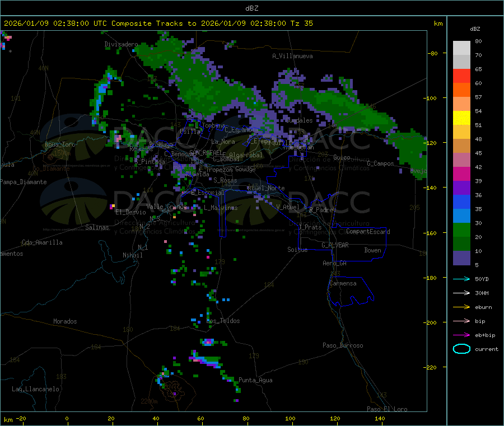The image size is (504, 426).
Task: Click the S_Rosas map label
Action: [225, 180]
